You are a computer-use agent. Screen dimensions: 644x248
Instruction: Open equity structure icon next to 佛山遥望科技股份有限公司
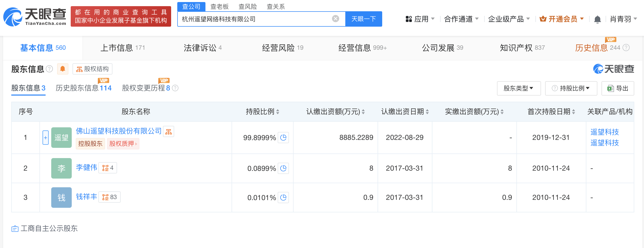click(x=169, y=132)
